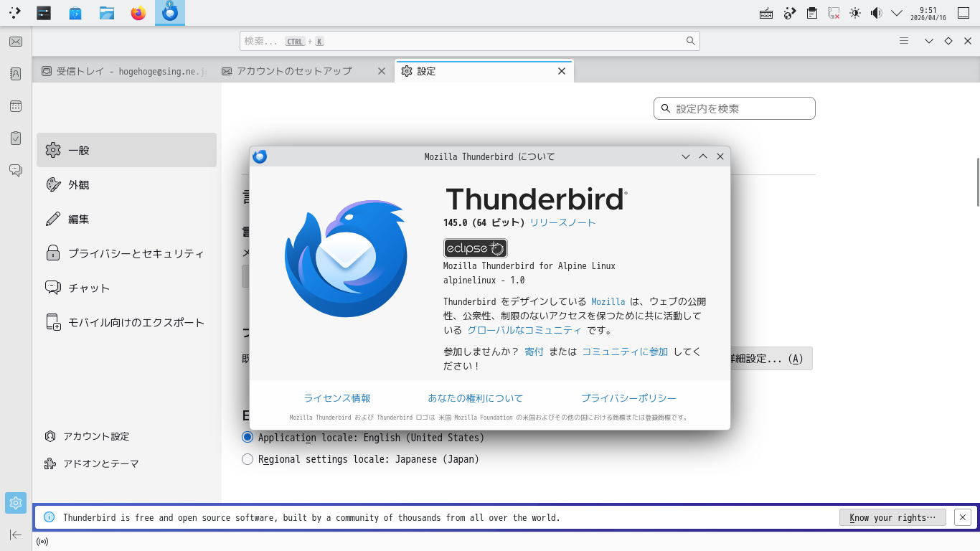
Task: Click the online status icon in status bar
Action: pyautogui.click(x=42, y=542)
